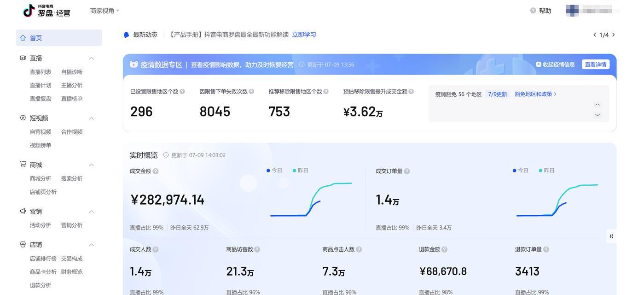
Task: Click the 营销 megaphone icon in sidebar
Action: (x=23, y=211)
